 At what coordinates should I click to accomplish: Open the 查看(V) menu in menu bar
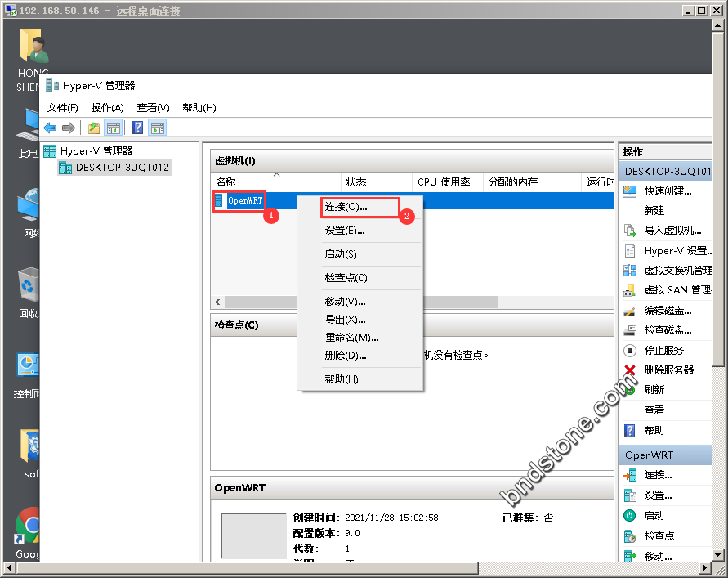pos(154,108)
